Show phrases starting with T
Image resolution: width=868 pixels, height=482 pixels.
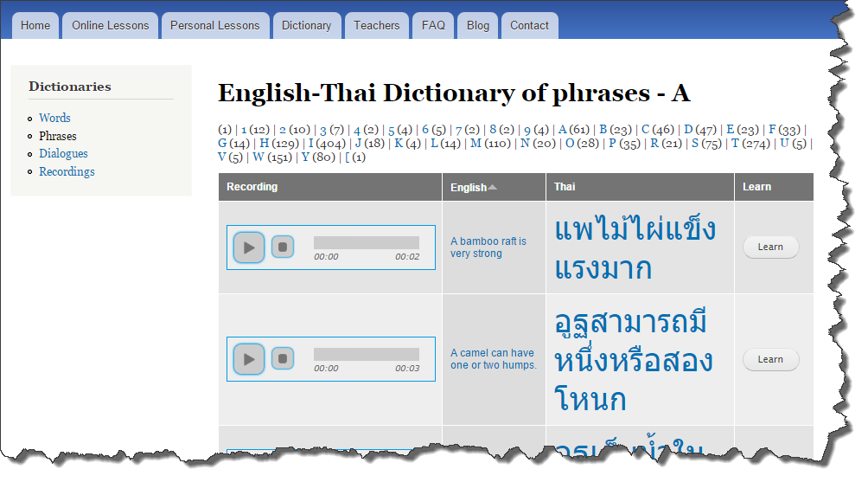coord(735,144)
